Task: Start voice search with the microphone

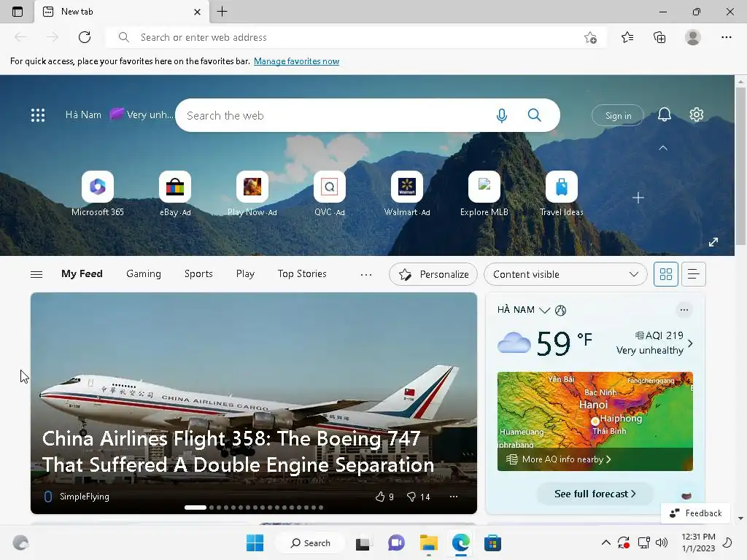Action: coord(501,115)
